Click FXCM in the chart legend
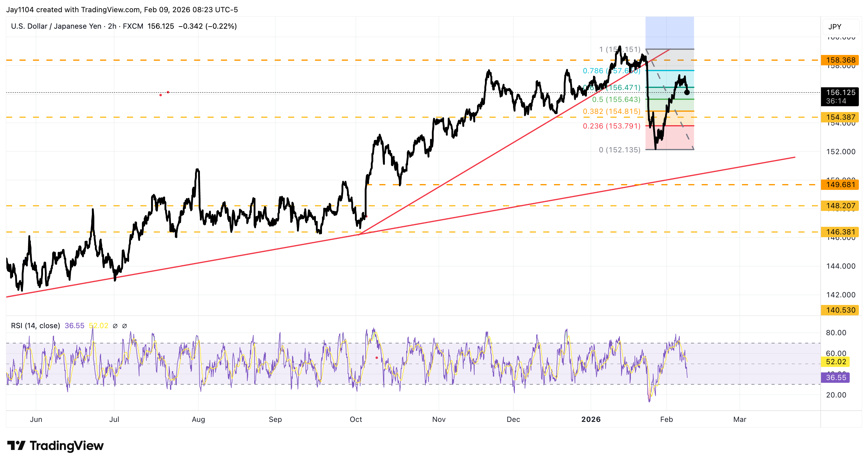The height and width of the screenshot is (464, 868). coord(133,26)
